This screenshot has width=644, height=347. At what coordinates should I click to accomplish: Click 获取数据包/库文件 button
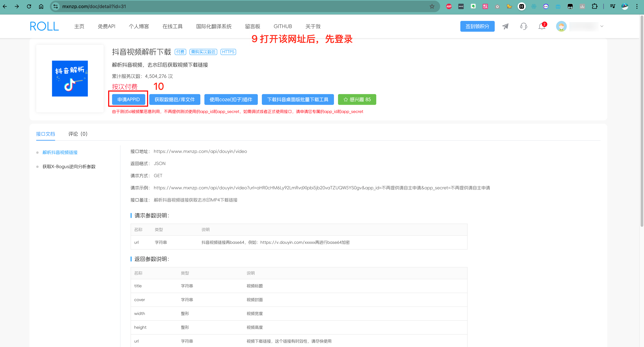coord(175,100)
